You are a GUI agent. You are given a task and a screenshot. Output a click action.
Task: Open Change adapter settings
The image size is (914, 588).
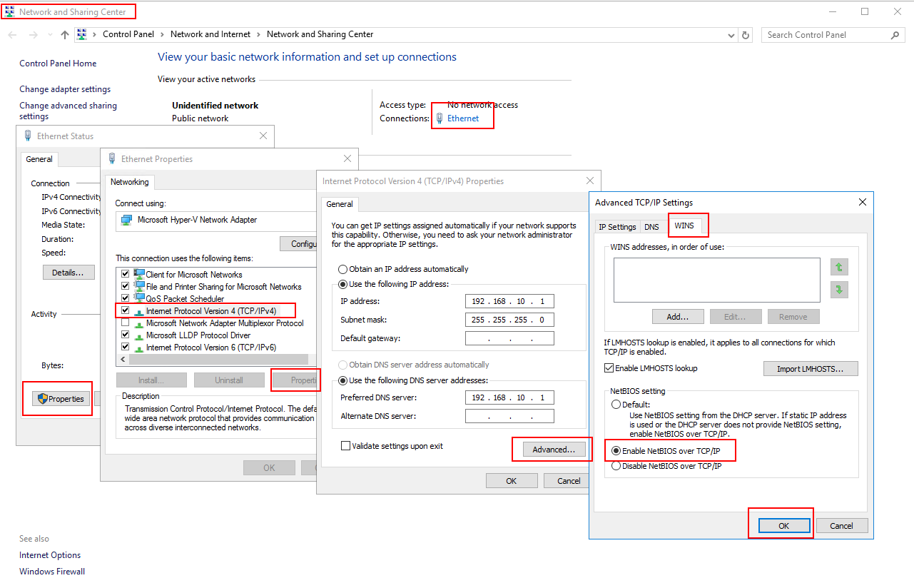click(x=65, y=89)
